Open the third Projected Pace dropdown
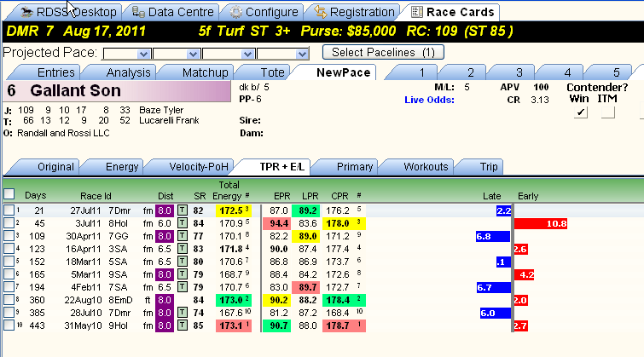 click(247, 55)
